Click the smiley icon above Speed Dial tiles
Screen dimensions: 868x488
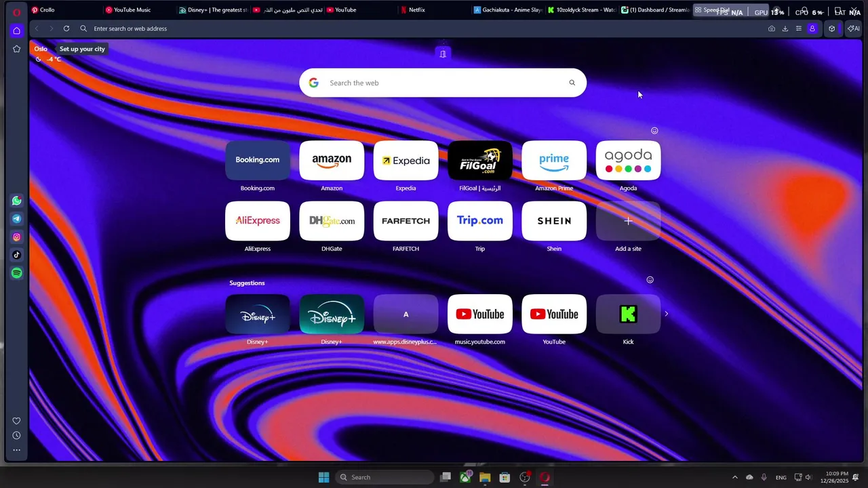coord(654,131)
